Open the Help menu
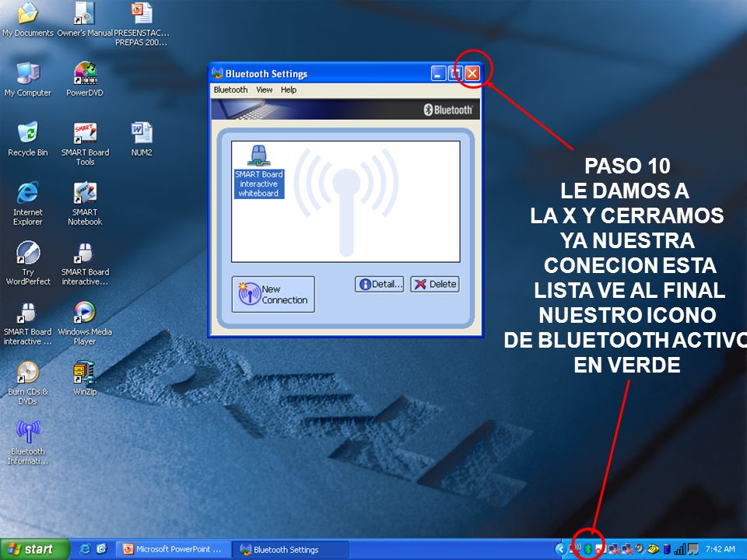Screen dimensions: 747x560 tap(288, 89)
